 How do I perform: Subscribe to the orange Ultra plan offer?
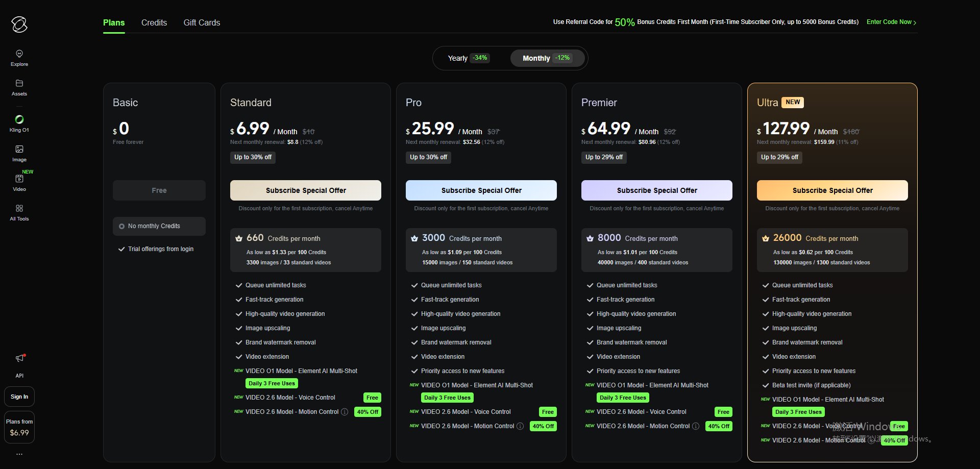tap(832, 190)
